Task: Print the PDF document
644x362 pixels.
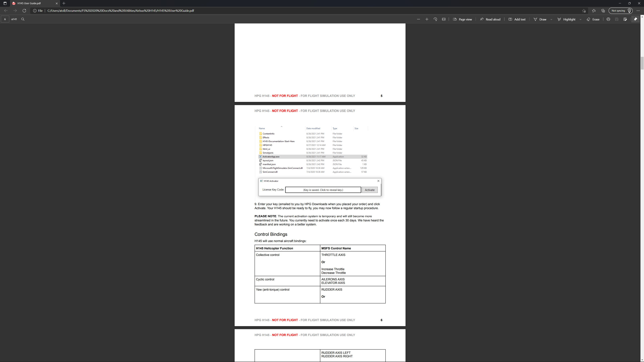Action: coord(608,19)
